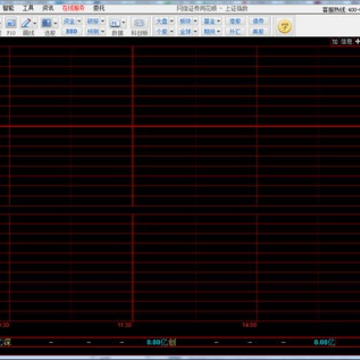Expand the 数据 dropdown arrow
360x360 pixels.
click(x=124, y=23)
